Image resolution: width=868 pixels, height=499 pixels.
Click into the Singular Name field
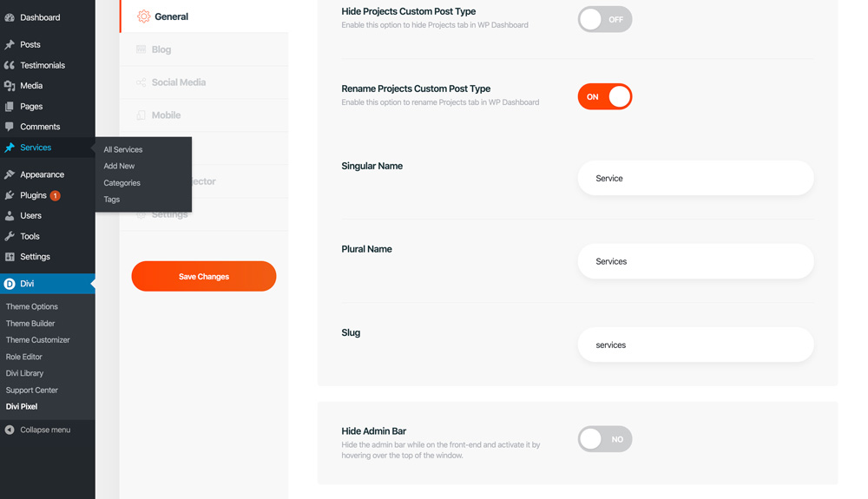pyautogui.click(x=696, y=178)
